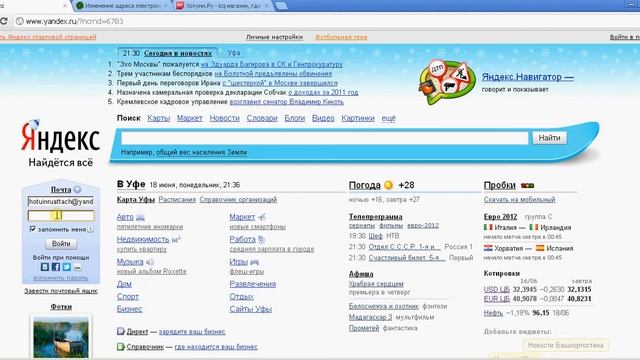This screenshot has width=640, height=360.
Task: Open a new browser tab
Action: 281,6
